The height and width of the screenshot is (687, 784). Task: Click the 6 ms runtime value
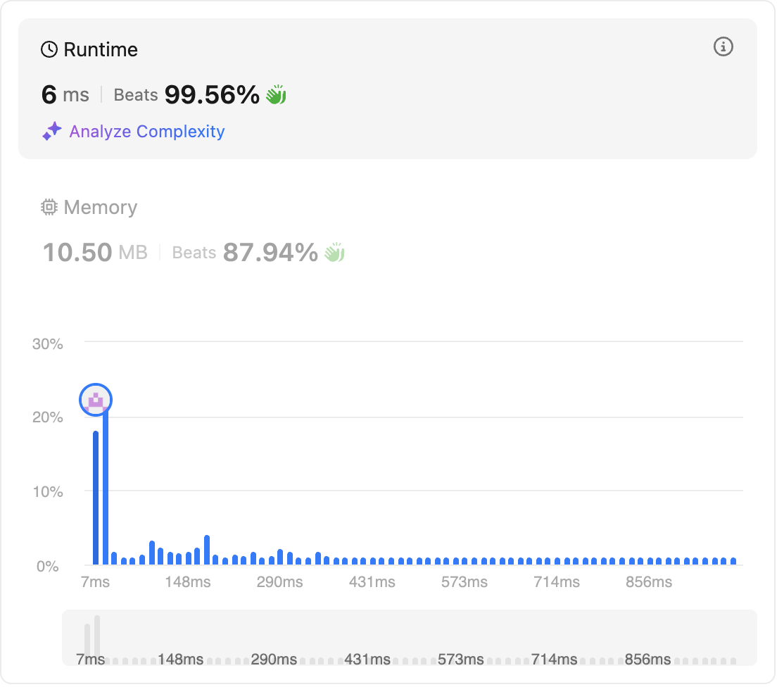(x=65, y=94)
